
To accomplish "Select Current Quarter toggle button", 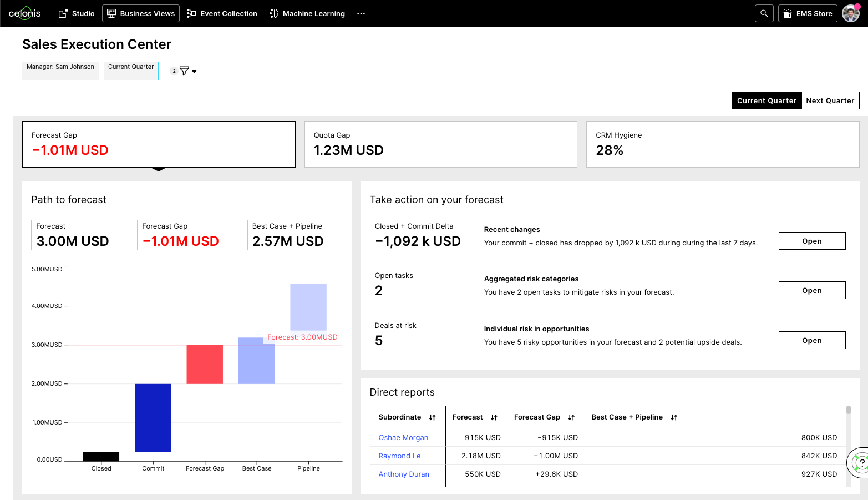I will (x=767, y=100).
